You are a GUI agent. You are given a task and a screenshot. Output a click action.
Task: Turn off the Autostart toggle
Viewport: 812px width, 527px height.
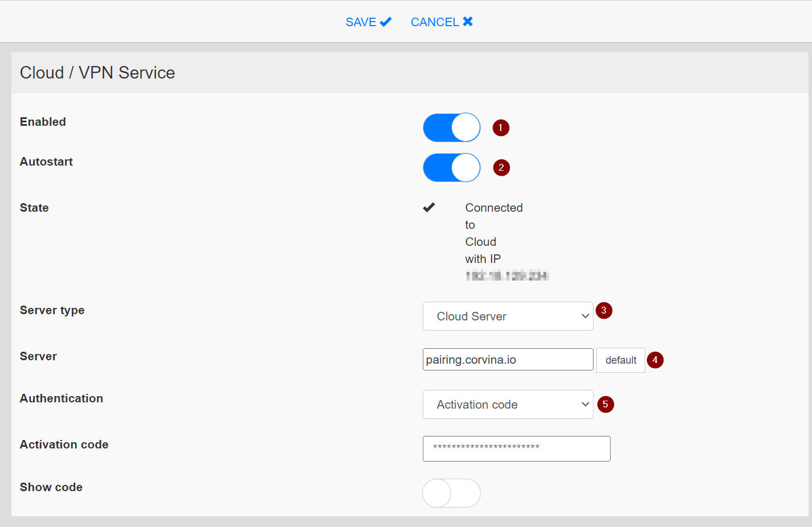coord(451,167)
